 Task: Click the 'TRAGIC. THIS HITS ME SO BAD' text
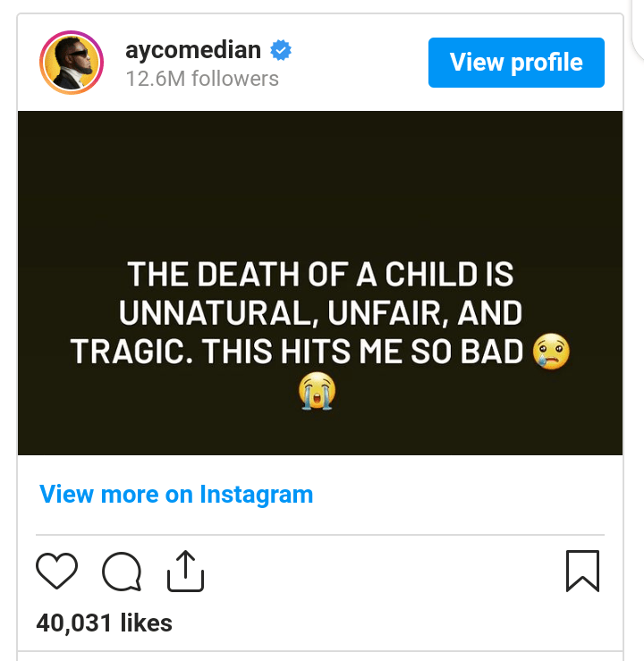(x=297, y=352)
